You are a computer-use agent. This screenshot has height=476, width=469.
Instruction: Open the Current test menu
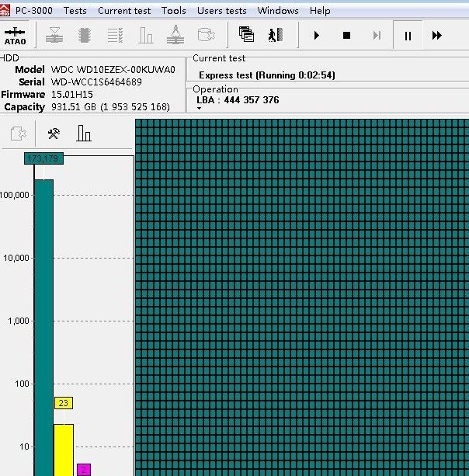pos(124,11)
